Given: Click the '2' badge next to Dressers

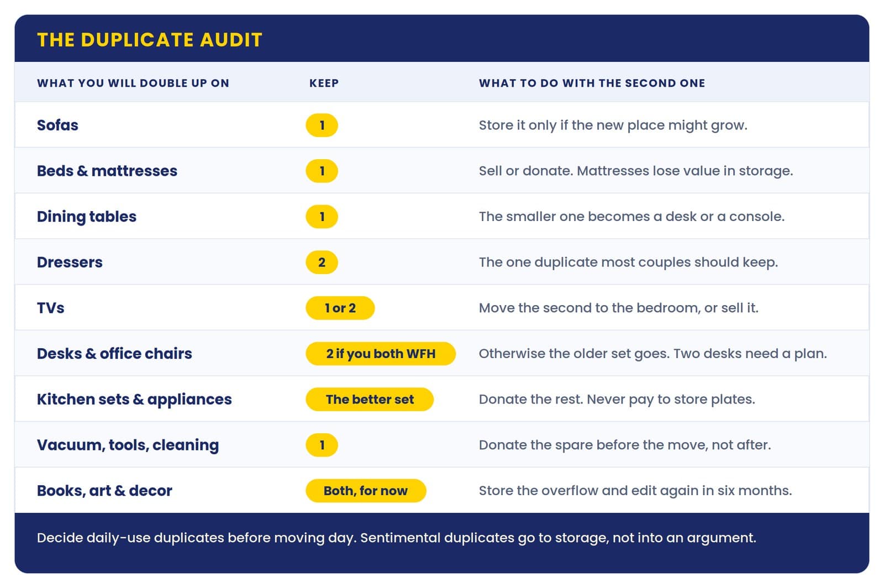Looking at the screenshot, I should click(x=322, y=262).
